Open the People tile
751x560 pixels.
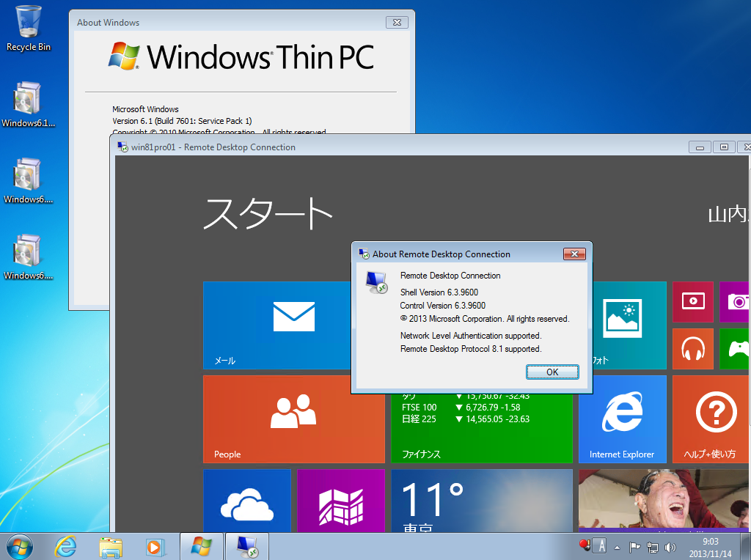[293, 419]
